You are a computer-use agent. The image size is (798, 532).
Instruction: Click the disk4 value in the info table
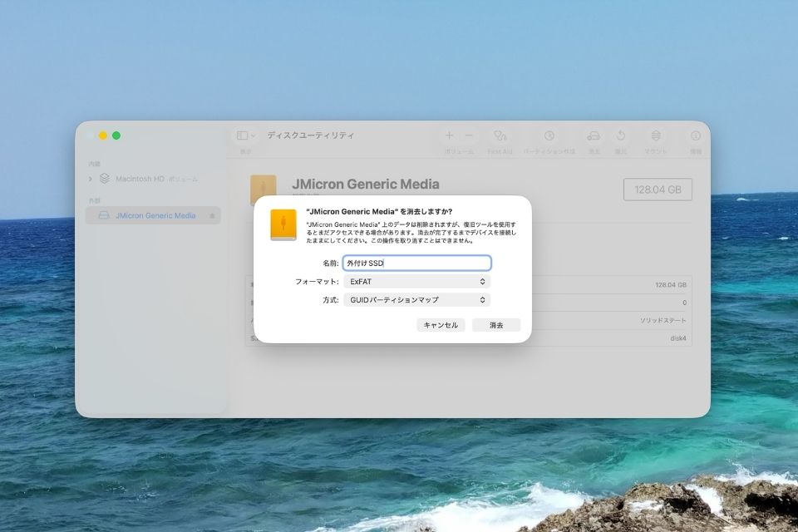pos(678,338)
